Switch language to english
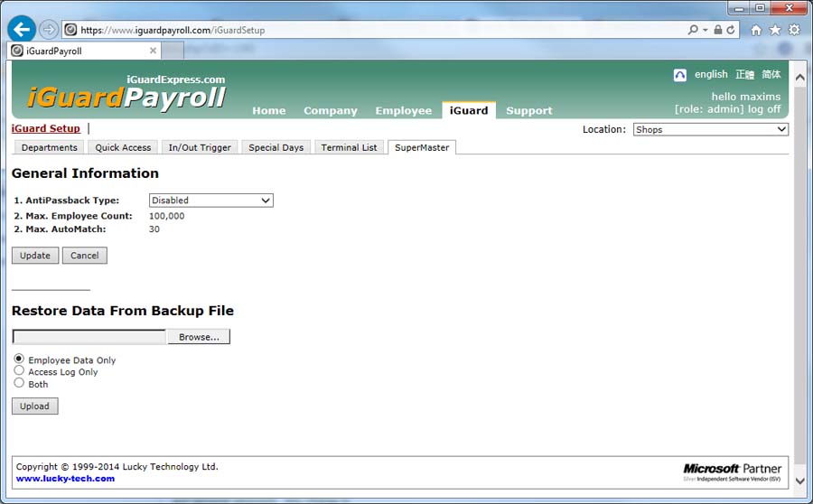This screenshot has height=504, width=813. tap(711, 74)
